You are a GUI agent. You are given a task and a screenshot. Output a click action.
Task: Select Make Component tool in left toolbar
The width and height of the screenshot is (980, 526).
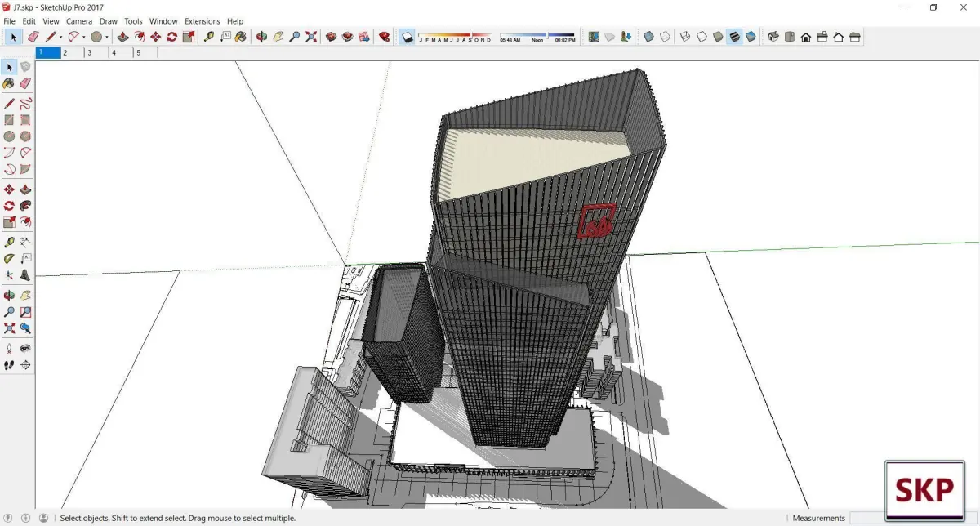25,67
